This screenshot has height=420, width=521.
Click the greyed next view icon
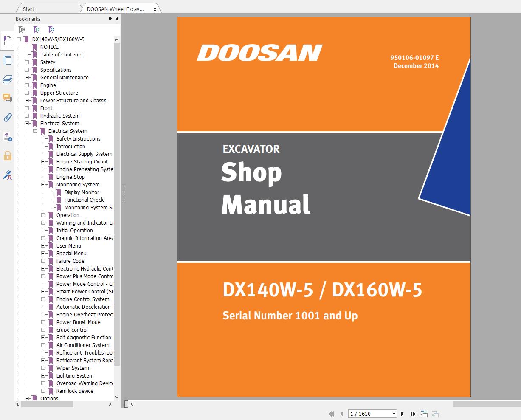(x=435, y=414)
